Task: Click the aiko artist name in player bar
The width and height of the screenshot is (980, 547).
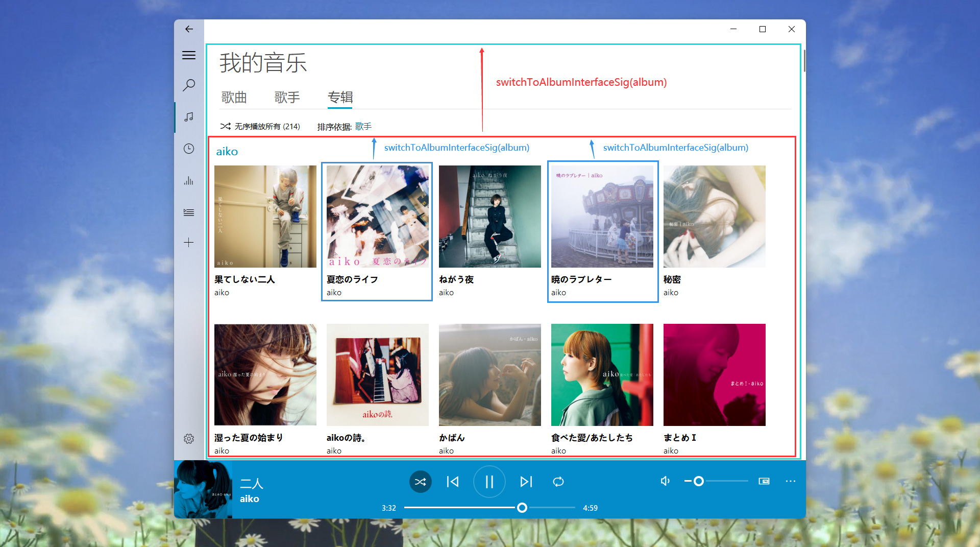Action: [x=250, y=499]
